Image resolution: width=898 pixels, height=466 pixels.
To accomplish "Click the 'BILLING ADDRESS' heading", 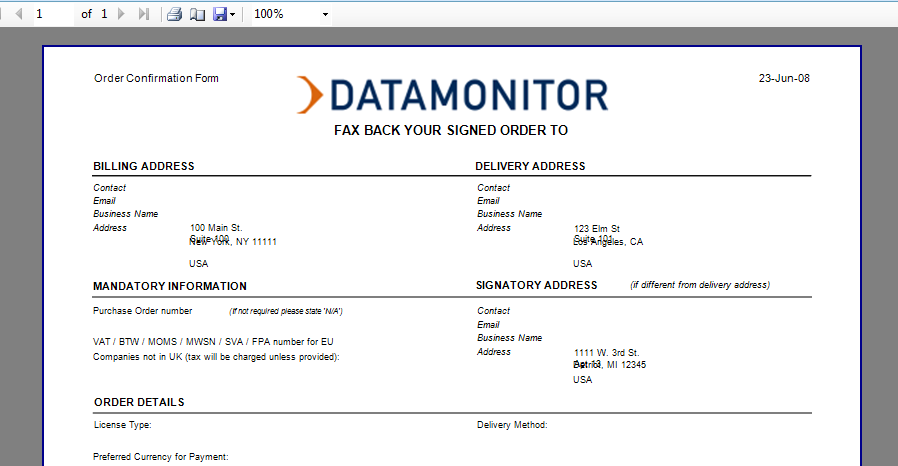I will click(x=144, y=166).
